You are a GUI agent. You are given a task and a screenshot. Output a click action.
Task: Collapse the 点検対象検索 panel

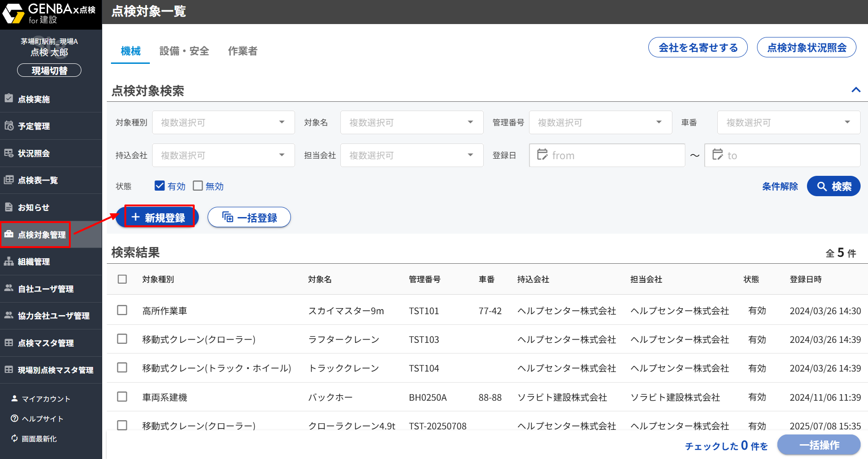[856, 90]
